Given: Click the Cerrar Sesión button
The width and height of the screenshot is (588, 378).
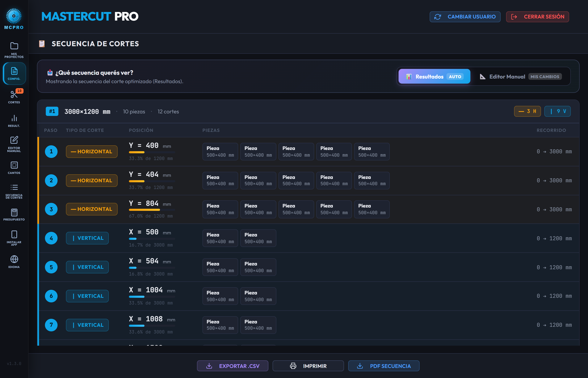Looking at the screenshot, I should click(537, 17).
